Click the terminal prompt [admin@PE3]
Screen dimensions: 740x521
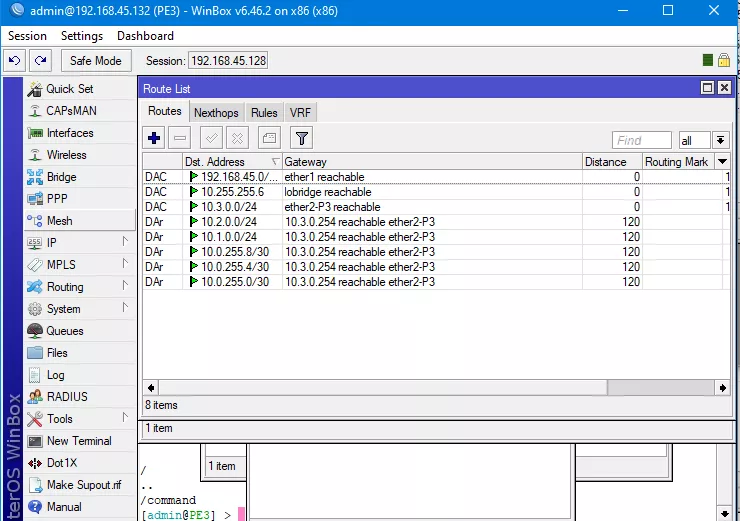click(x=178, y=515)
